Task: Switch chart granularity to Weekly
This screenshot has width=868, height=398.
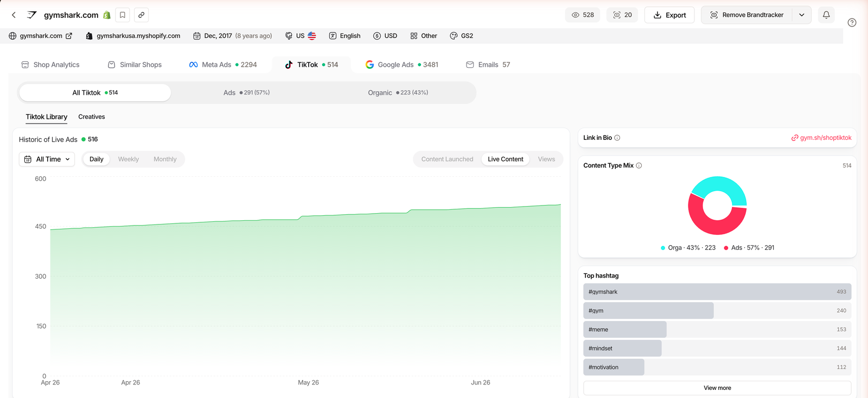Action: point(129,159)
